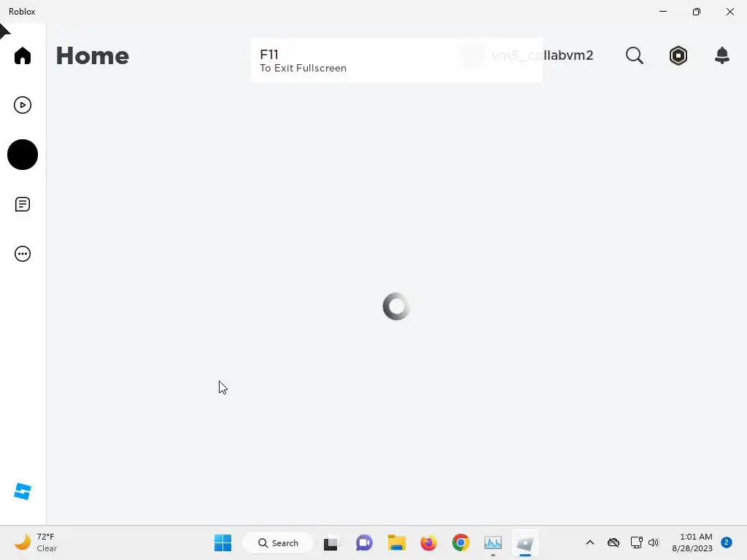Screen dimensions: 747x560
Task: Open the network tray icon
Action: click(x=636, y=542)
